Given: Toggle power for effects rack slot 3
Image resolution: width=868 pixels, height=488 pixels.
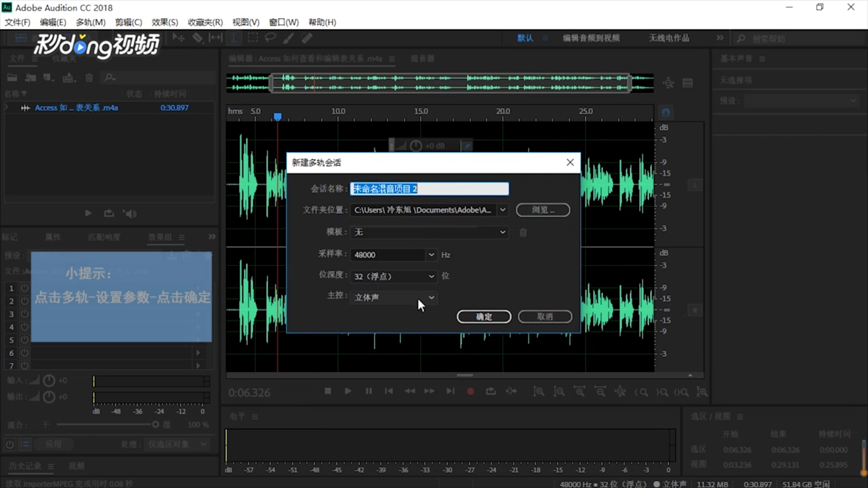Looking at the screenshot, I should [x=24, y=314].
